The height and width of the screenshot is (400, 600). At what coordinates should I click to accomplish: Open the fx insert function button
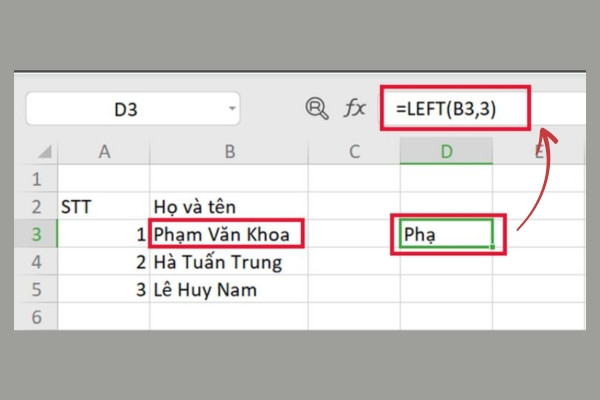354,108
